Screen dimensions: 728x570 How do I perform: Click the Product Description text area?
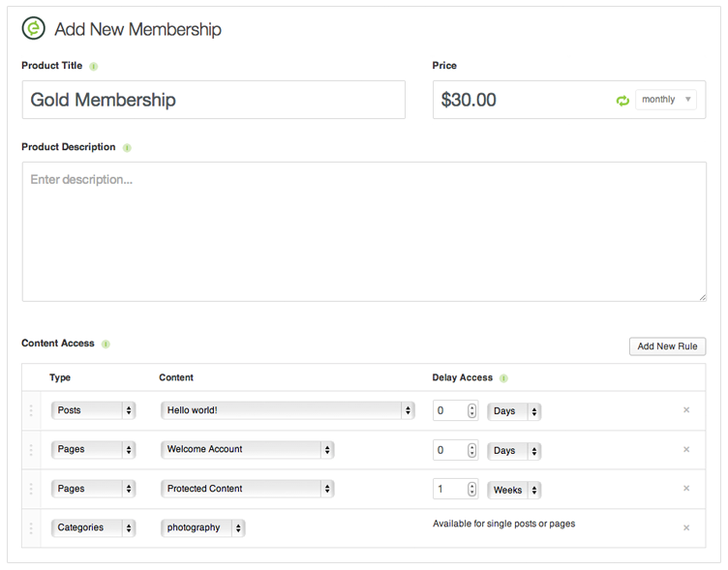point(364,232)
